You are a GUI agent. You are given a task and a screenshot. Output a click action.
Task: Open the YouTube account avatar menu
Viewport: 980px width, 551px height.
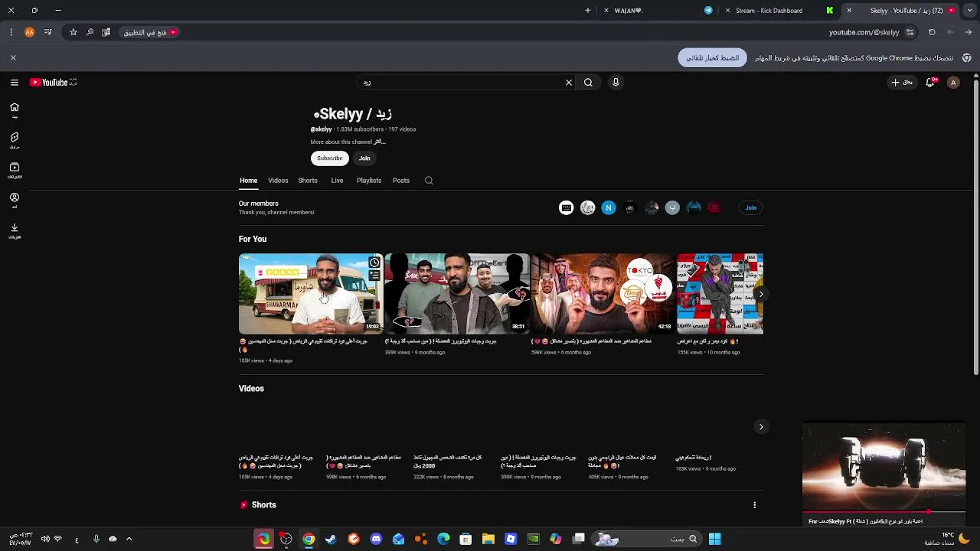point(953,83)
